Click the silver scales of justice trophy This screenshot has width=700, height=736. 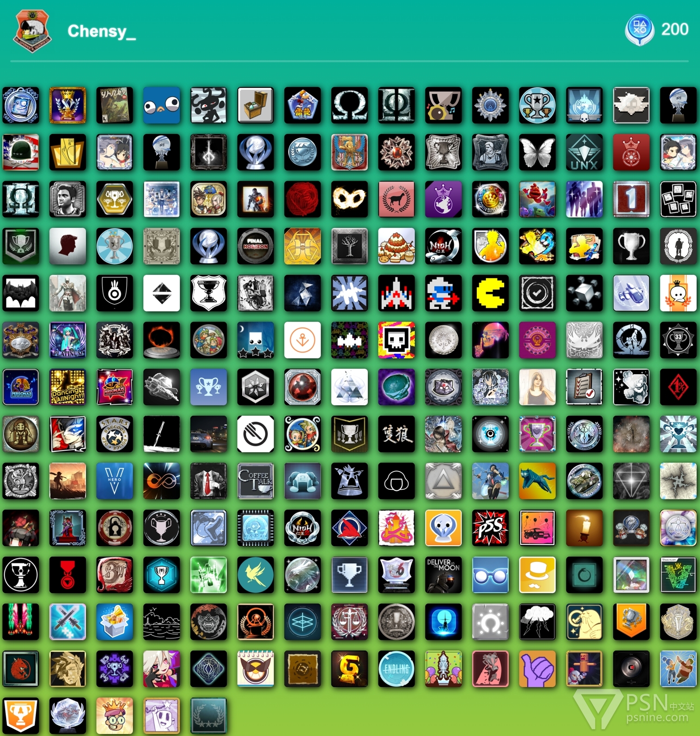pyautogui.click(x=678, y=528)
